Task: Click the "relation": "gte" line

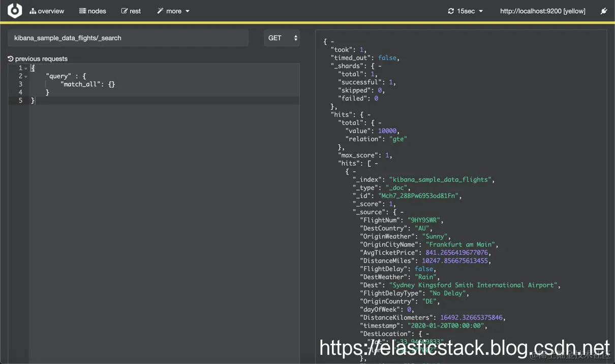Action: [x=376, y=139]
